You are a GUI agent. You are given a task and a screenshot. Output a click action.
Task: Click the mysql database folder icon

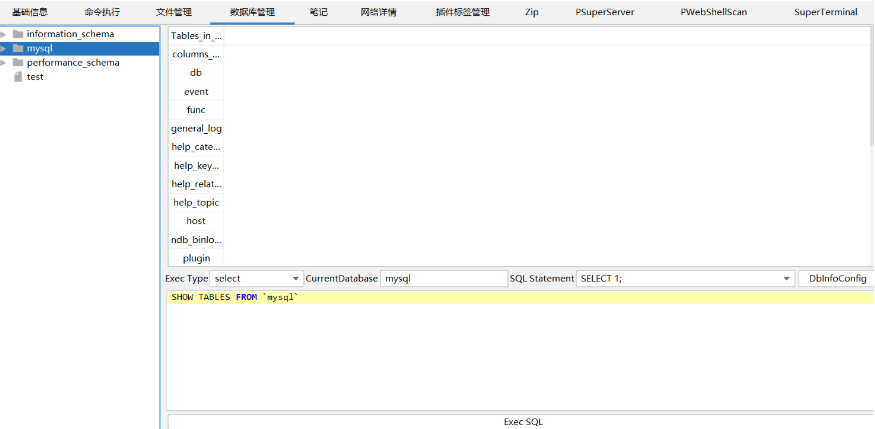click(x=18, y=48)
